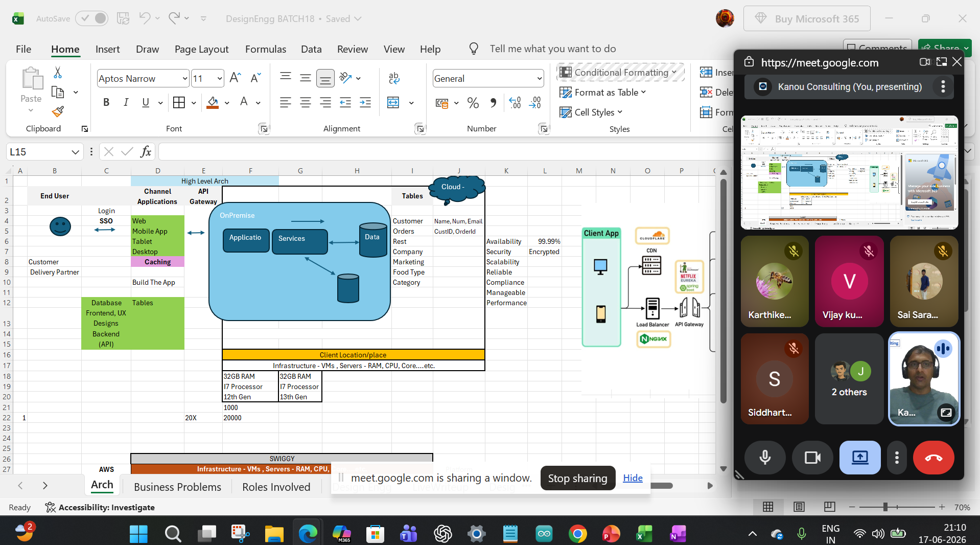Open Google Chrome from taskbar
Screen dimensions: 980x545
coord(577,534)
